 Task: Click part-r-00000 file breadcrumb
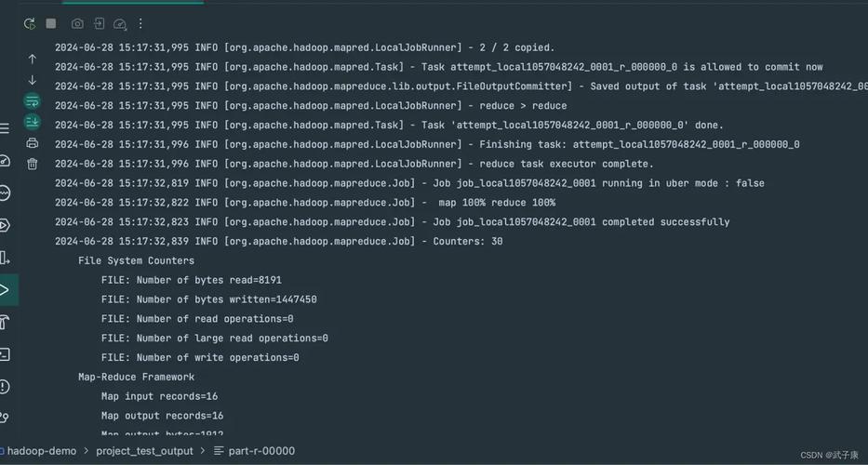point(261,451)
